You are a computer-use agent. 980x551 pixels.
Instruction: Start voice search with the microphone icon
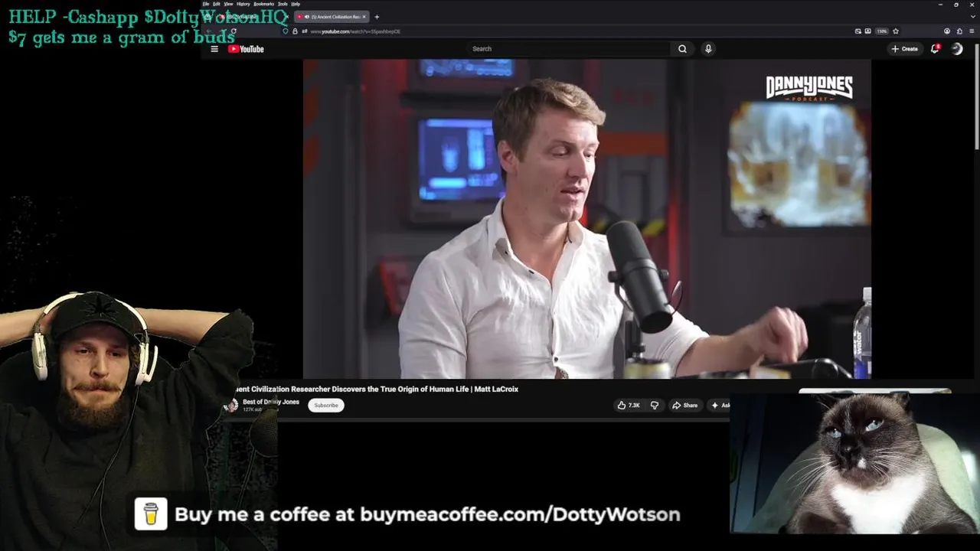pos(708,49)
